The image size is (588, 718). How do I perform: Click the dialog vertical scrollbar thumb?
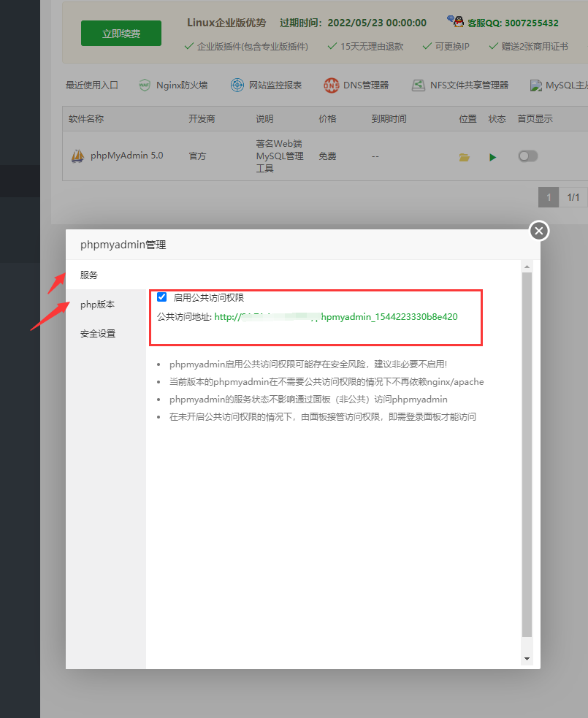(527, 454)
